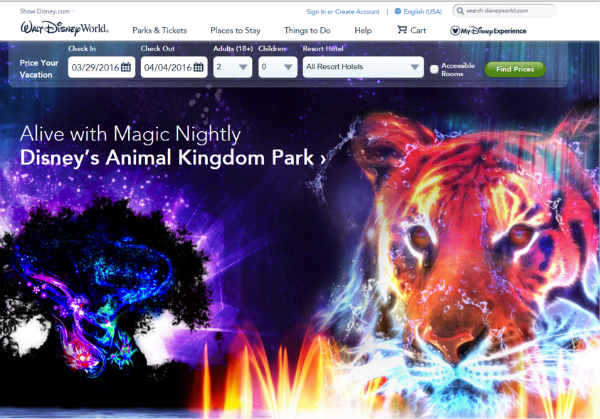Click the Alive with Magic Nightly heading
This screenshot has width=600, height=419.
tap(130, 134)
